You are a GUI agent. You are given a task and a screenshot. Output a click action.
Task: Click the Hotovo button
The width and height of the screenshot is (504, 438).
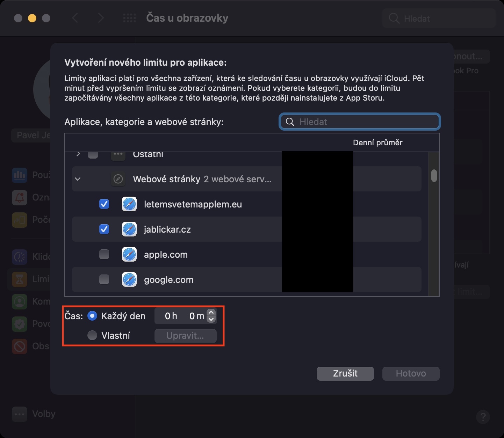[x=411, y=373]
